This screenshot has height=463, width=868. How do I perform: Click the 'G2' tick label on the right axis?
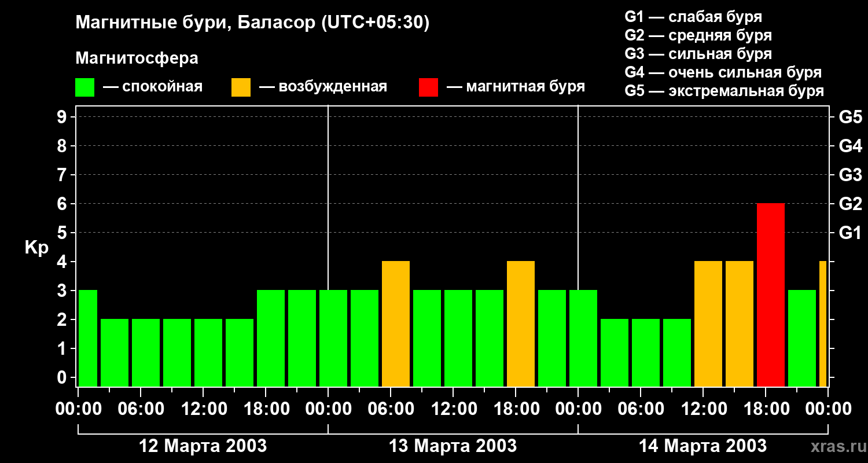[850, 204]
